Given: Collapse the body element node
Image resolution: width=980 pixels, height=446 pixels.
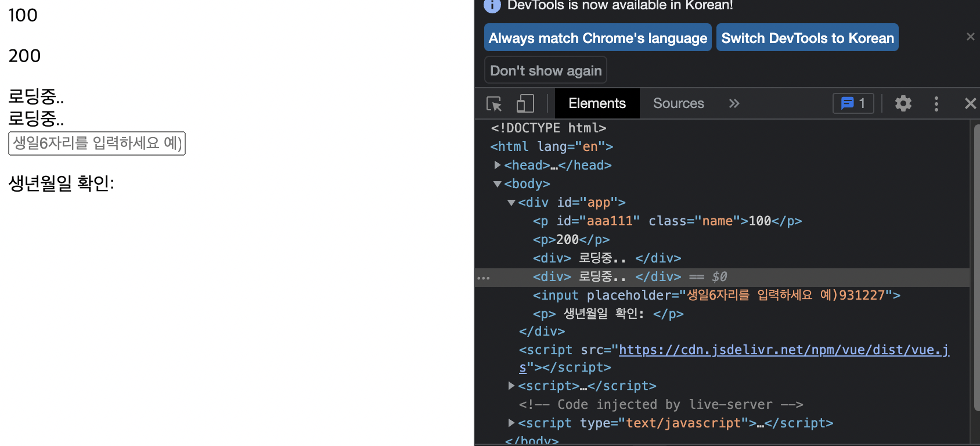Looking at the screenshot, I should (498, 184).
